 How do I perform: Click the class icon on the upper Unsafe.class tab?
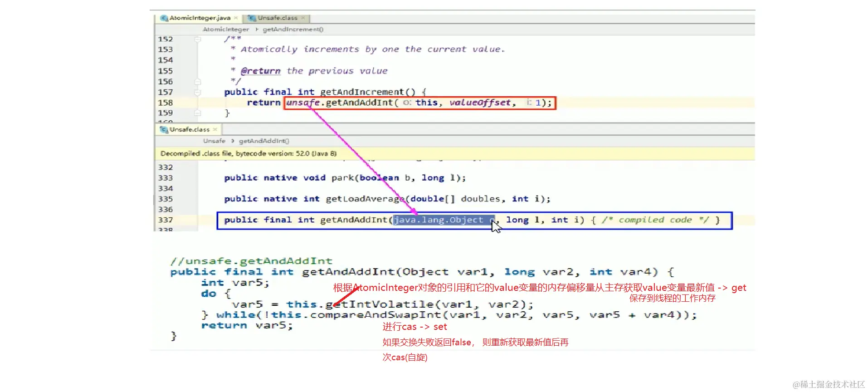pyautogui.click(x=252, y=18)
